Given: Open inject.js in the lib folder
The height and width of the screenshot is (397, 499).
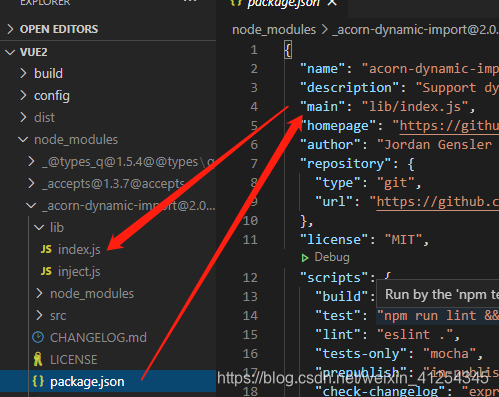Looking at the screenshot, I should 79,271.
